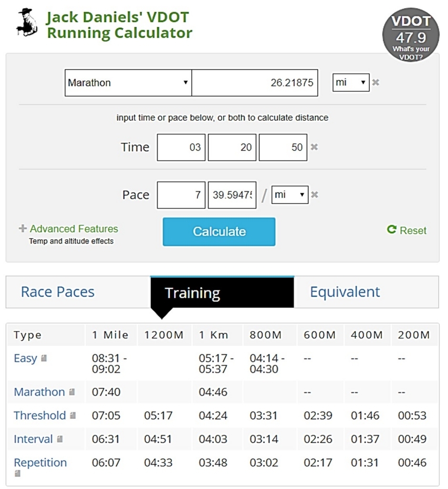Image resolution: width=448 pixels, height=489 pixels.
Task: Open the note icon beside Interval
Action: pyautogui.click(x=60, y=439)
